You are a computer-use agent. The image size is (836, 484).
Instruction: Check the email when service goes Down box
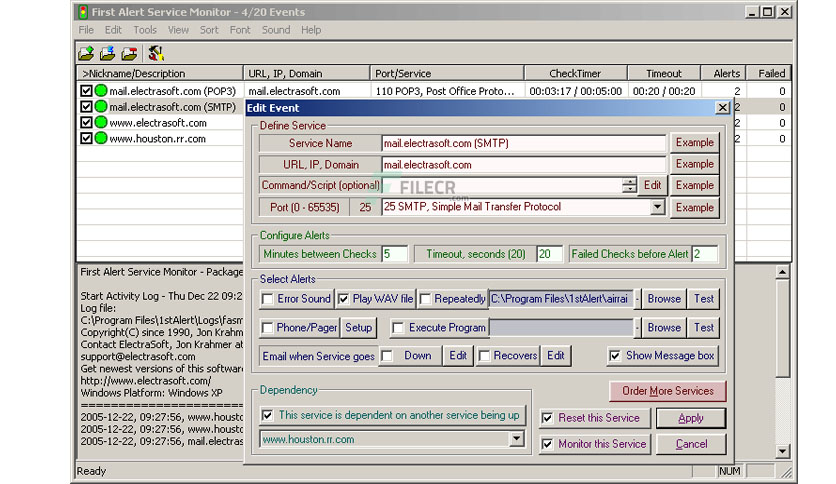click(x=387, y=356)
